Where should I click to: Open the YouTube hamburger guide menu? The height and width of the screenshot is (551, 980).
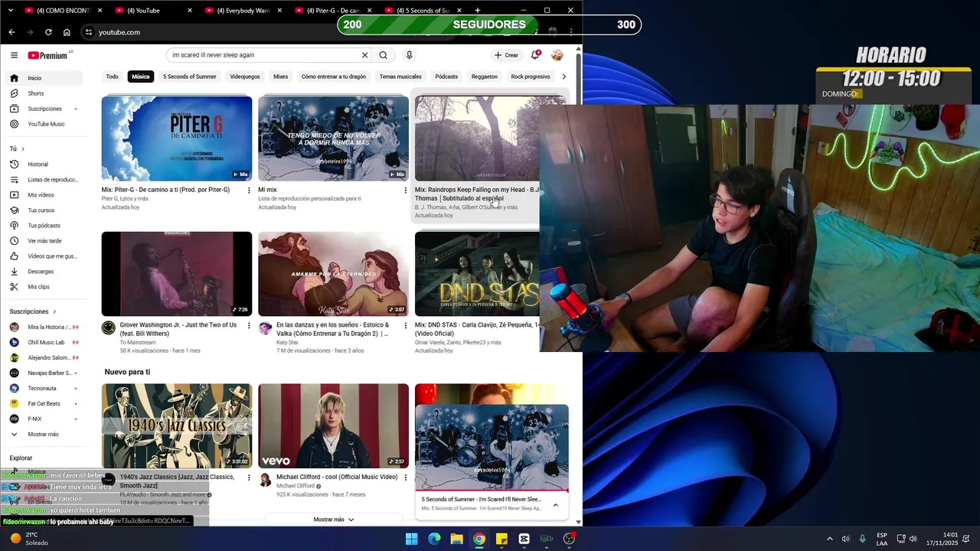14,55
